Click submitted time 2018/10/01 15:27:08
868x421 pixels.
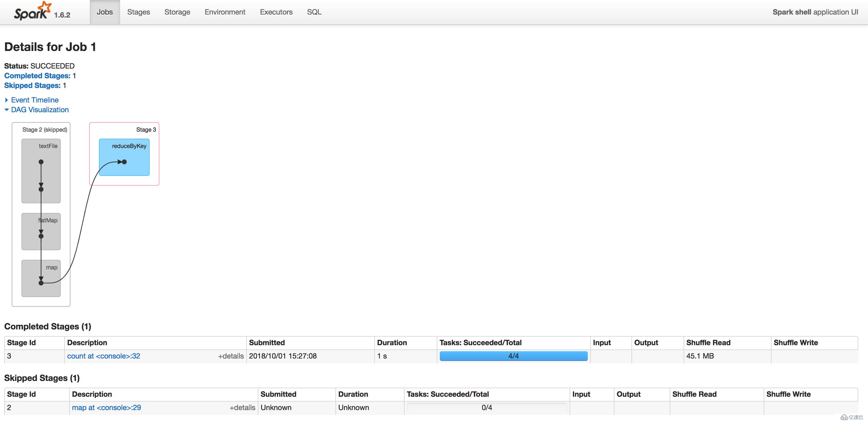(x=283, y=356)
